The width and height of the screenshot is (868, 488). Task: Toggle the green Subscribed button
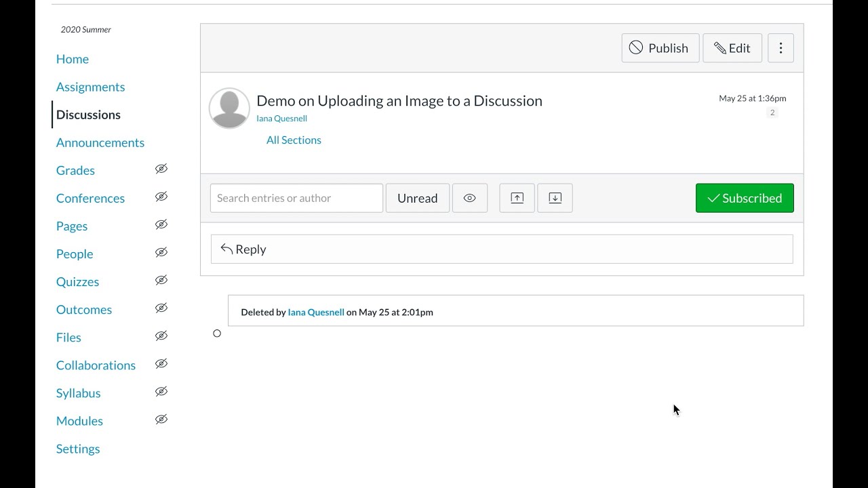[x=744, y=198]
